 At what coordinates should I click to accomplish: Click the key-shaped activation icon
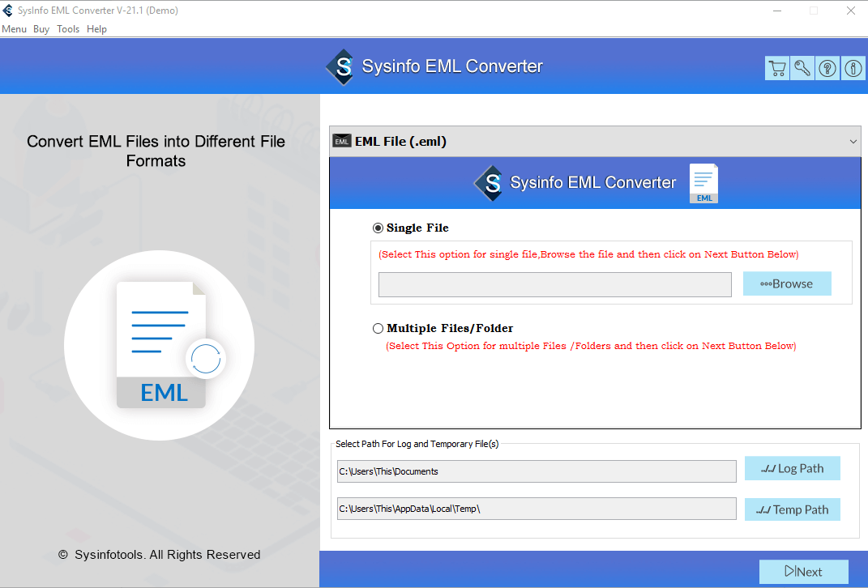click(802, 68)
